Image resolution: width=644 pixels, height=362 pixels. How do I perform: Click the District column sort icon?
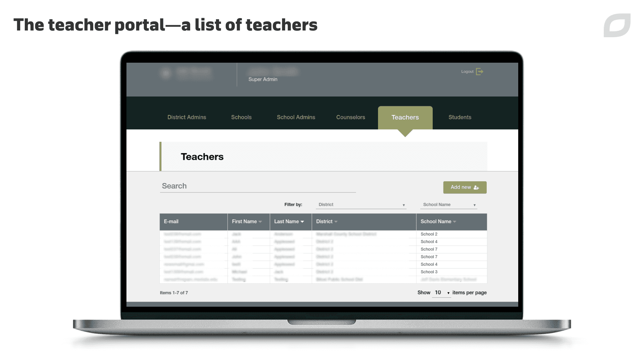pos(335,222)
